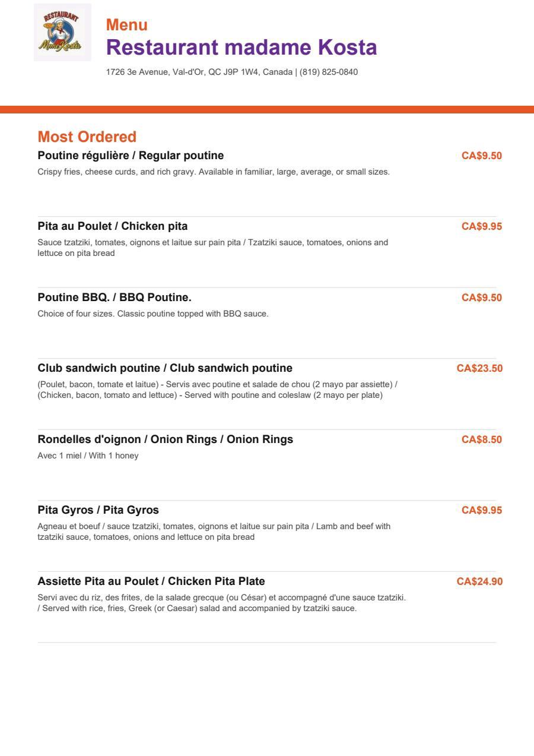Click the CA$9.50 price for Regular poutine
The width and height of the screenshot is (534, 756).
click(x=482, y=156)
